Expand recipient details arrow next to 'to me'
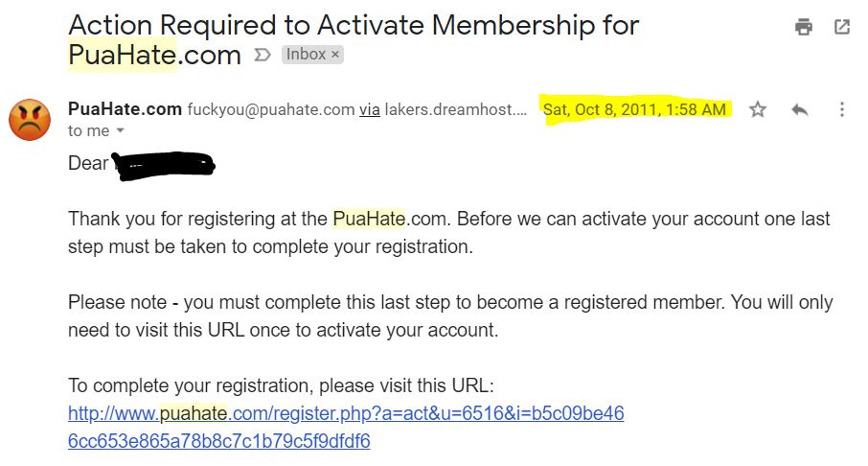The image size is (868, 466). 120,130
